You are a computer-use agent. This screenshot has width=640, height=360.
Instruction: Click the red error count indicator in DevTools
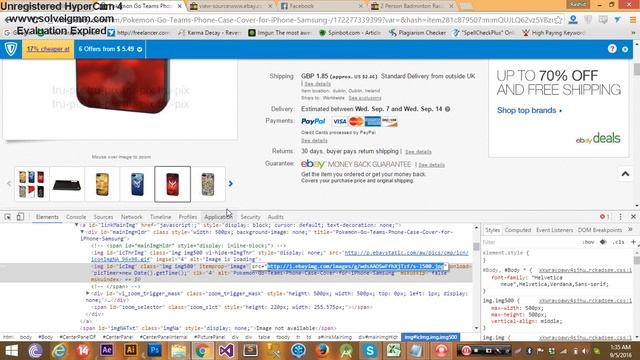pyautogui.click(x=604, y=217)
